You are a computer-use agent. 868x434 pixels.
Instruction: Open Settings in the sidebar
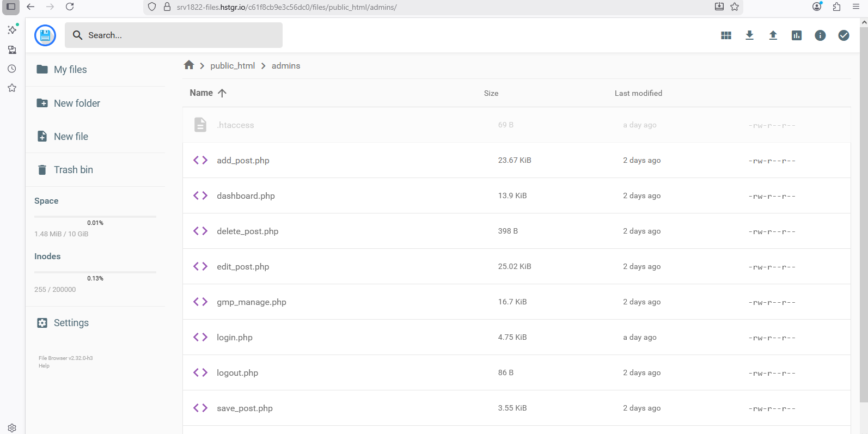(x=71, y=323)
